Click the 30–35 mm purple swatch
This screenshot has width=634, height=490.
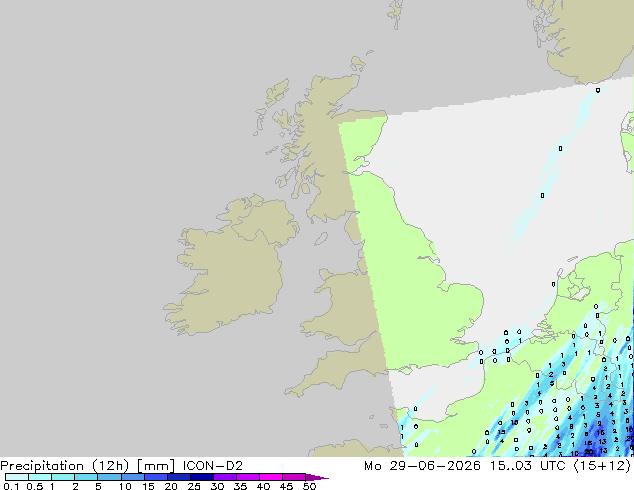(225, 477)
